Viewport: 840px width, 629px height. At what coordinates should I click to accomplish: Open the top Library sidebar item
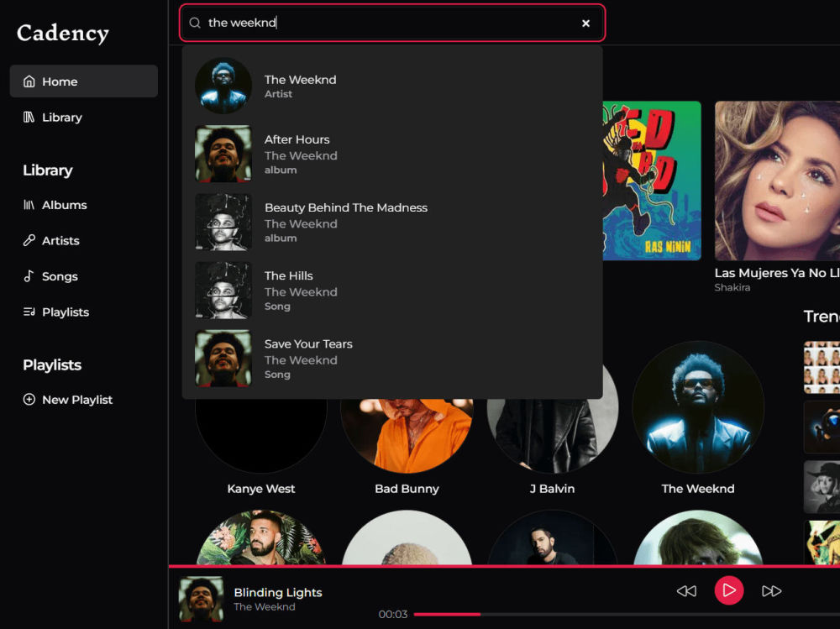point(83,118)
